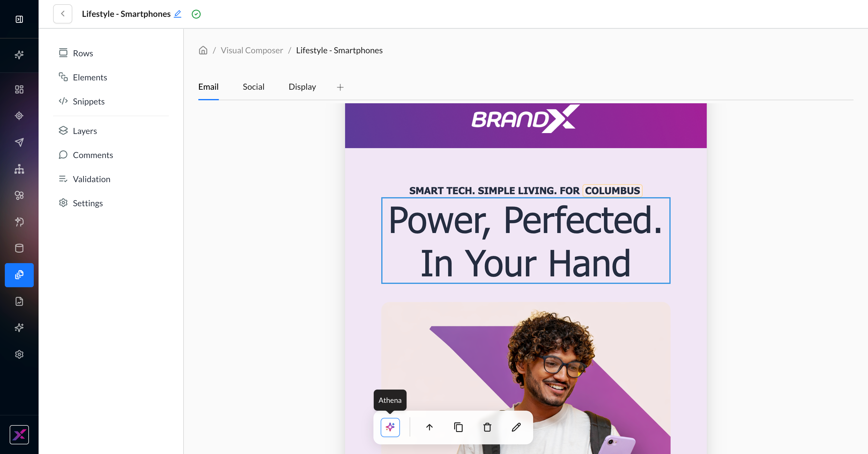The width and height of the screenshot is (868, 454).
Task: Select the COLUMBUS personalization token
Action: pyautogui.click(x=612, y=191)
